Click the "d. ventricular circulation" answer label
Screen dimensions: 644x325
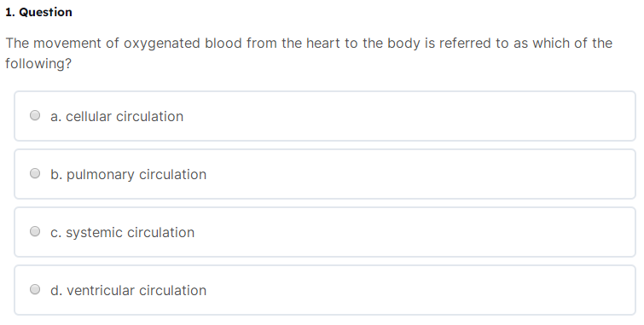[128, 290]
